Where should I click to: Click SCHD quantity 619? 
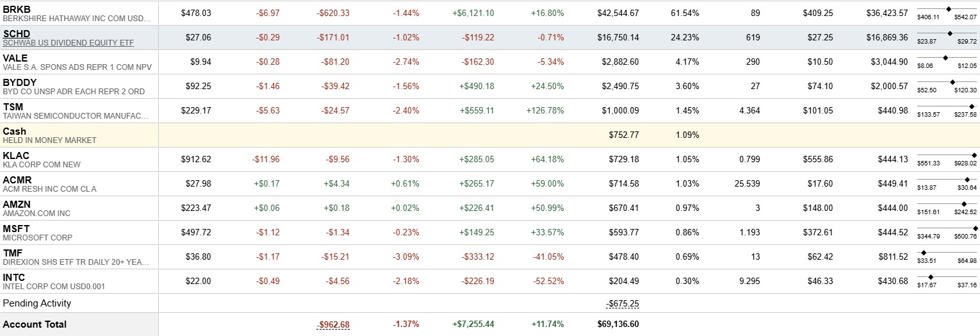(x=753, y=37)
